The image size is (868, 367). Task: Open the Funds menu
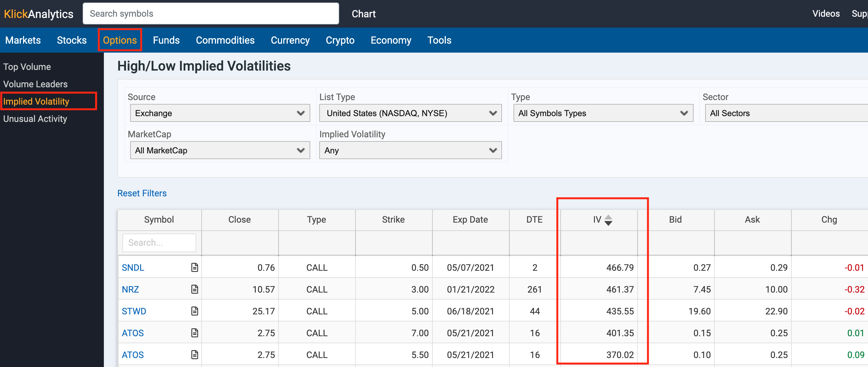[x=166, y=40]
